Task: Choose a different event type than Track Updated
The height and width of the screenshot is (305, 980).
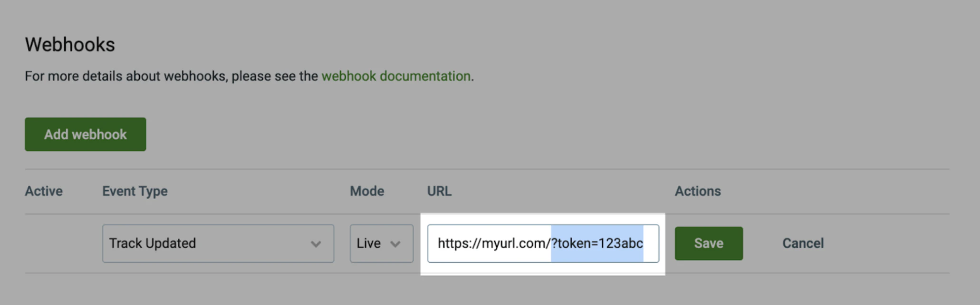Action: [x=218, y=243]
